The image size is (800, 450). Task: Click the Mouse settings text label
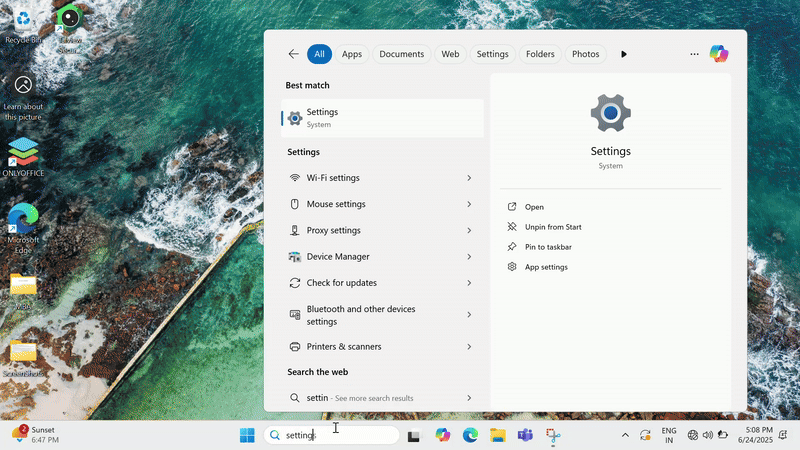click(336, 204)
